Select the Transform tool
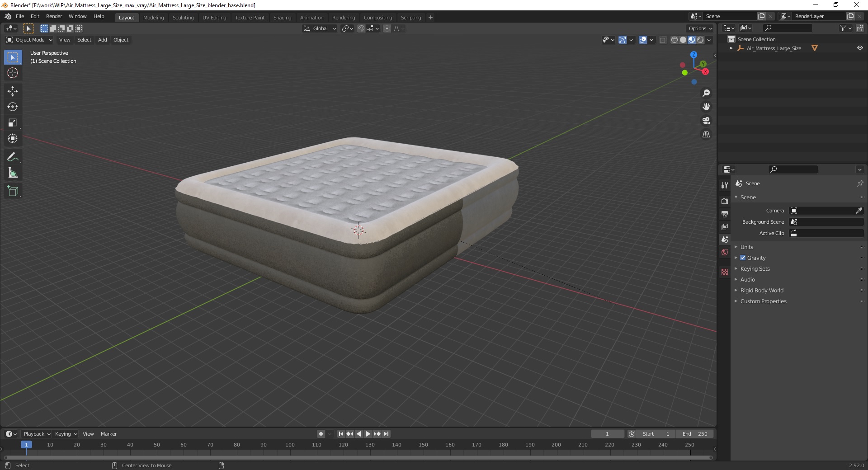This screenshot has height=470, width=868. click(x=13, y=139)
